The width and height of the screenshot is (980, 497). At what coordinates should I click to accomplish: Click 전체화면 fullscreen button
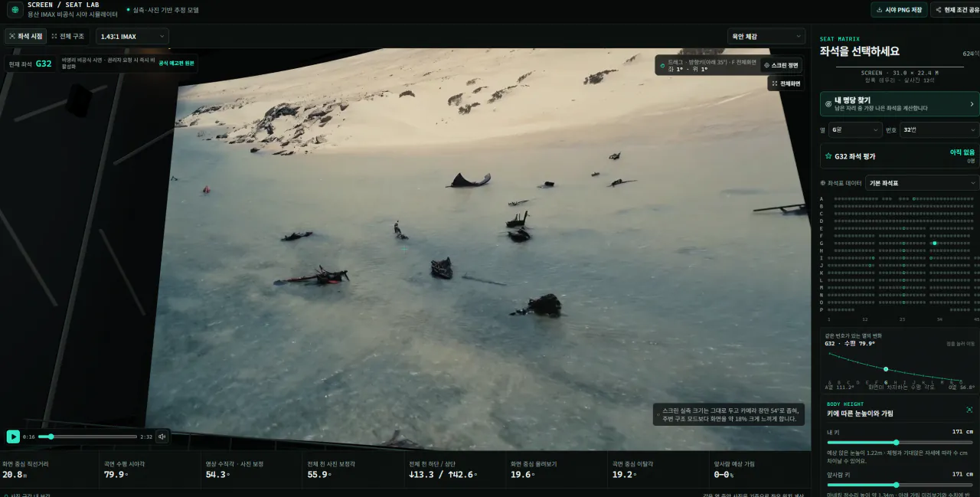786,83
